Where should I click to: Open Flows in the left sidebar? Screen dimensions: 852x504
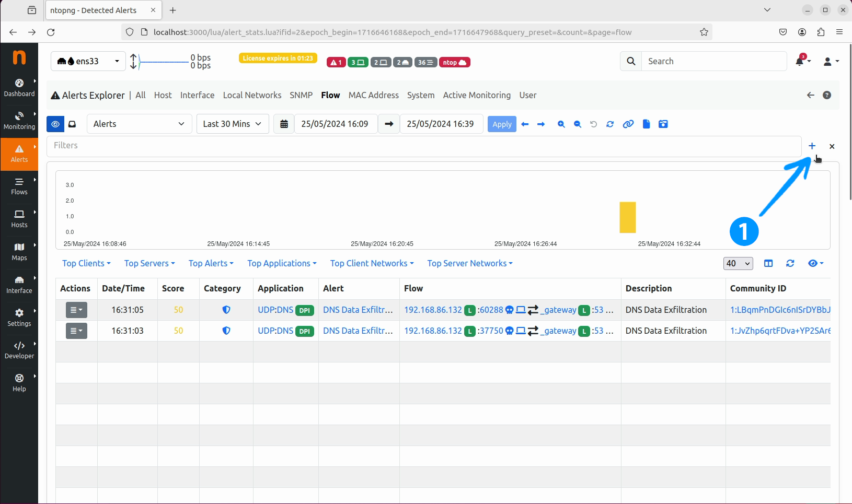(19, 186)
